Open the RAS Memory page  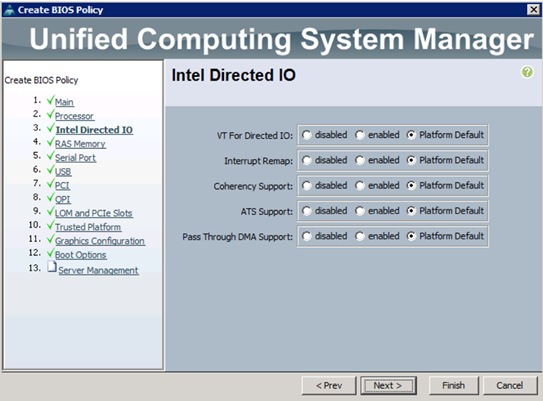coord(80,144)
